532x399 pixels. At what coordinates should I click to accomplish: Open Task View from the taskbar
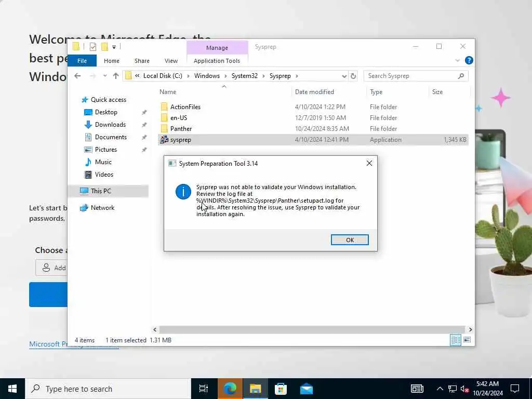pos(204,389)
